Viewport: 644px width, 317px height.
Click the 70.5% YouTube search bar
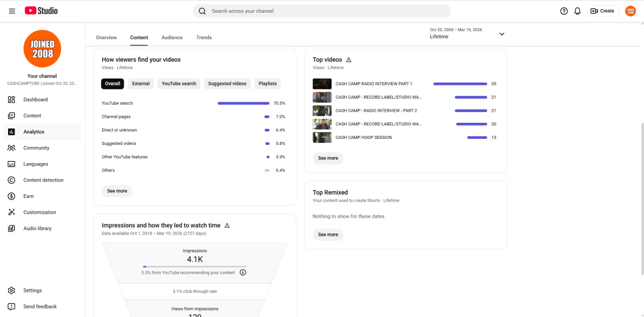(244, 103)
